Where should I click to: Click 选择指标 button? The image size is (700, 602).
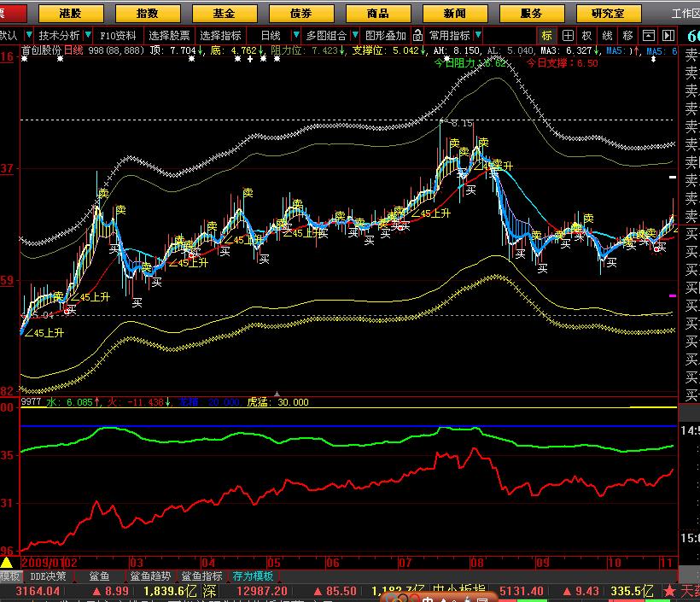pos(220,35)
